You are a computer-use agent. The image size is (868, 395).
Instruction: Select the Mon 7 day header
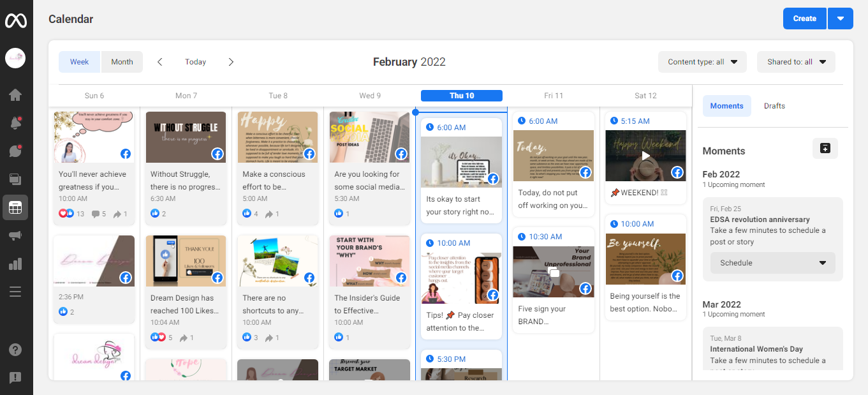tap(186, 96)
